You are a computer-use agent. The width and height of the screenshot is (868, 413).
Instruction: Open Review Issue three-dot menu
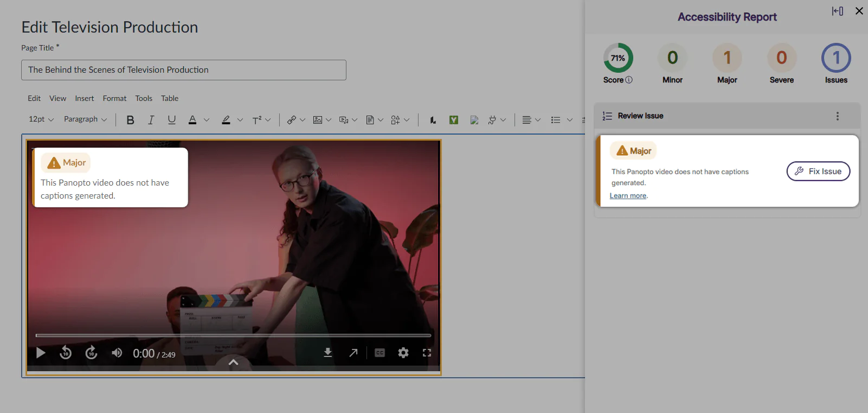point(838,116)
